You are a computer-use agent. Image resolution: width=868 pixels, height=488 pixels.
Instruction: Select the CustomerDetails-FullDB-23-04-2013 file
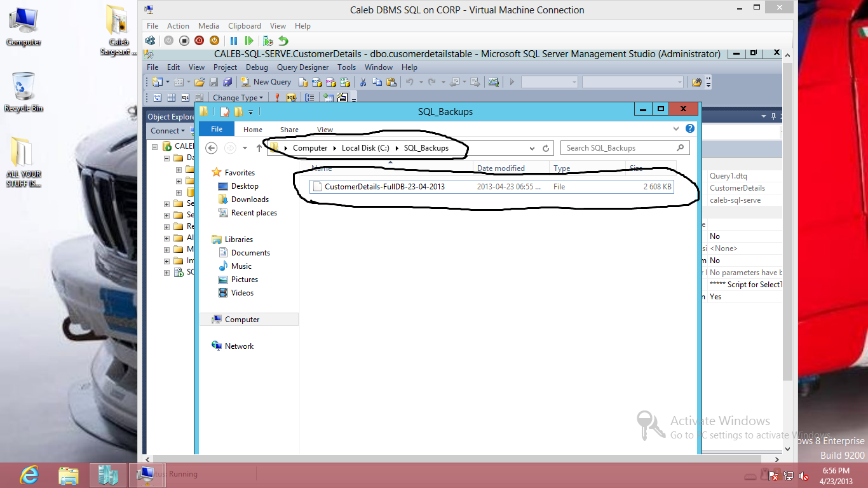[492, 187]
